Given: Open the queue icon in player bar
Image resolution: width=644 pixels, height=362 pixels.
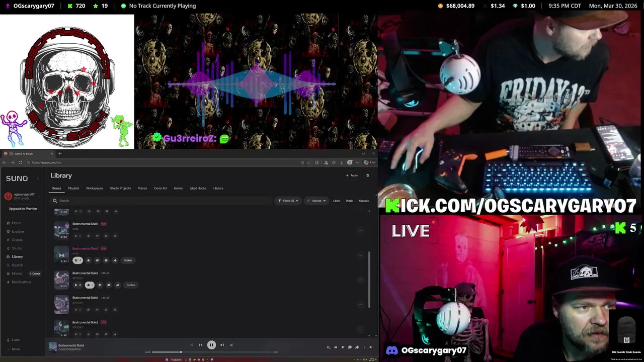Looking at the screenshot, I should [x=328, y=347].
